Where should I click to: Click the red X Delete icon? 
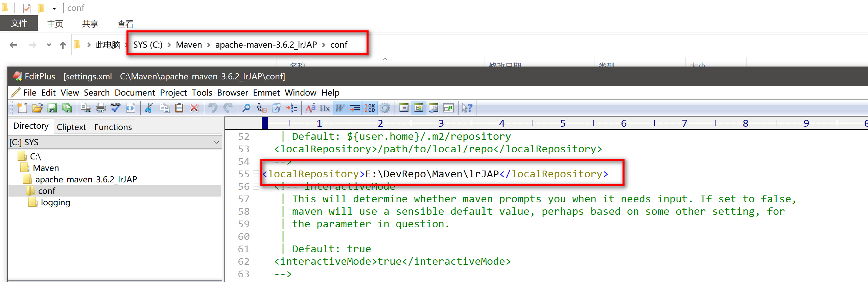[x=194, y=108]
